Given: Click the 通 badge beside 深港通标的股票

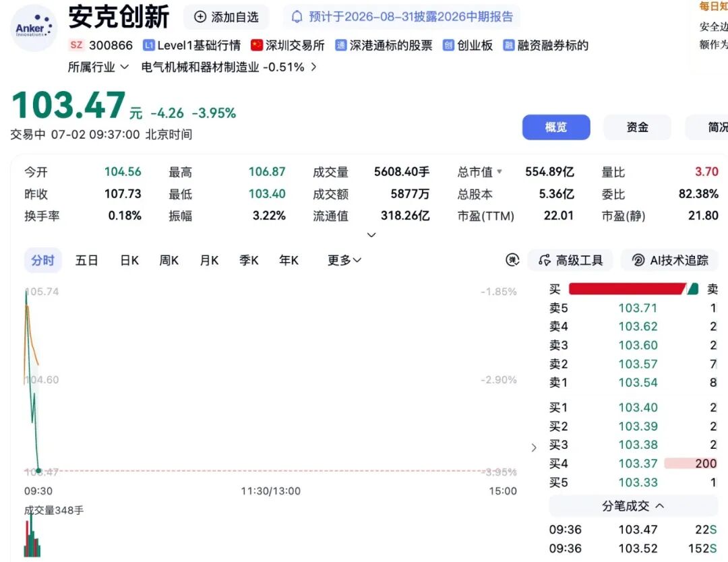Looking at the screenshot, I should [341, 45].
